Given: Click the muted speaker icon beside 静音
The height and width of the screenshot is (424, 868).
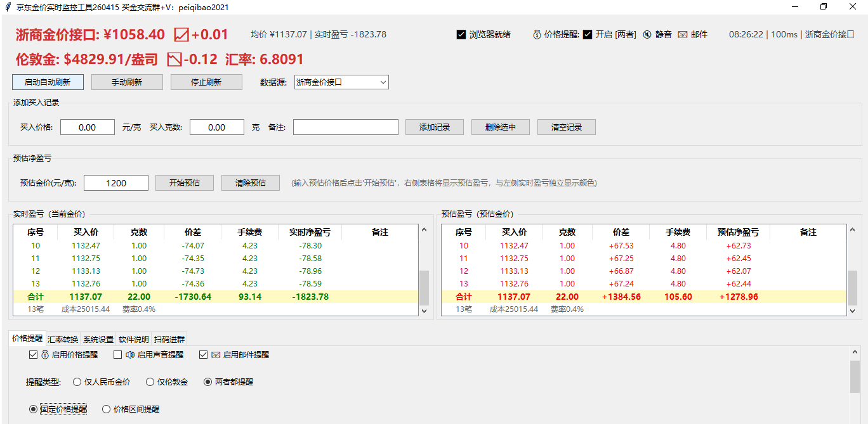Looking at the screenshot, I should pos(647,35).
